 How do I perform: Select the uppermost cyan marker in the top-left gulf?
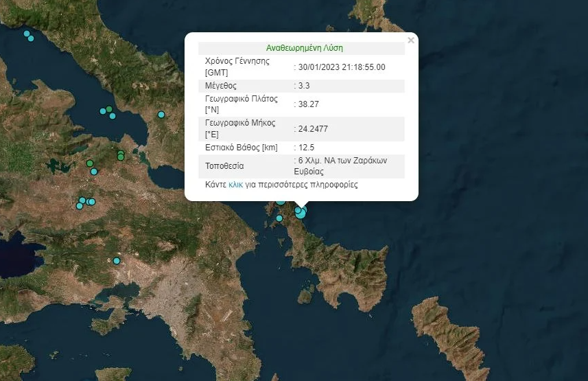tap(27, 34)
